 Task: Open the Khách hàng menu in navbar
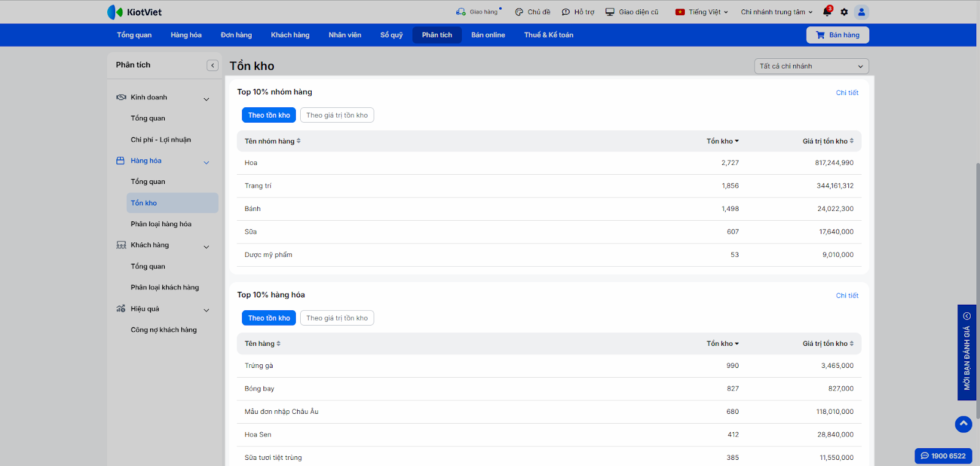tap(290, 35)
